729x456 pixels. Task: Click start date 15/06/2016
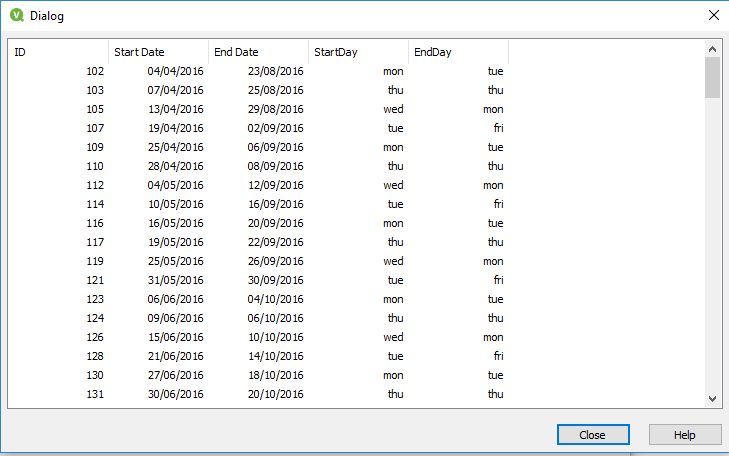pos(176,337)
